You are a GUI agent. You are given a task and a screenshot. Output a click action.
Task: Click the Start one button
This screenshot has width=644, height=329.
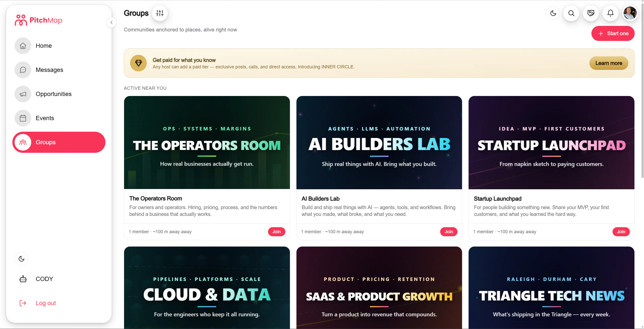click(x=613, y=33)
